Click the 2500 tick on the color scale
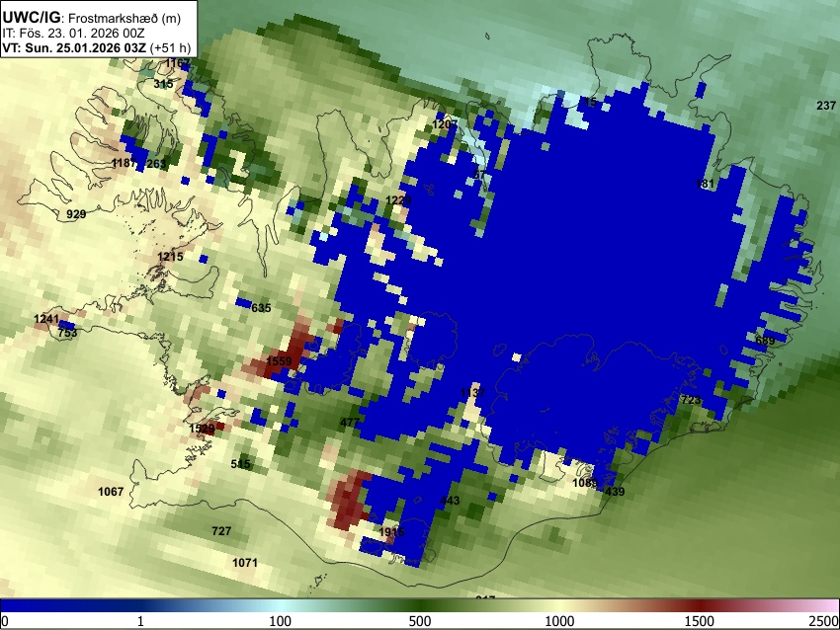Image resolution: width=840 pixels, height=630 pixels. point(825,621)
